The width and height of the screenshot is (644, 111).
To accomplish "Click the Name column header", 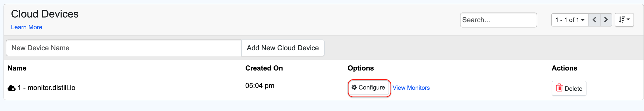I will pyautogui.click(x=17, y=68).
